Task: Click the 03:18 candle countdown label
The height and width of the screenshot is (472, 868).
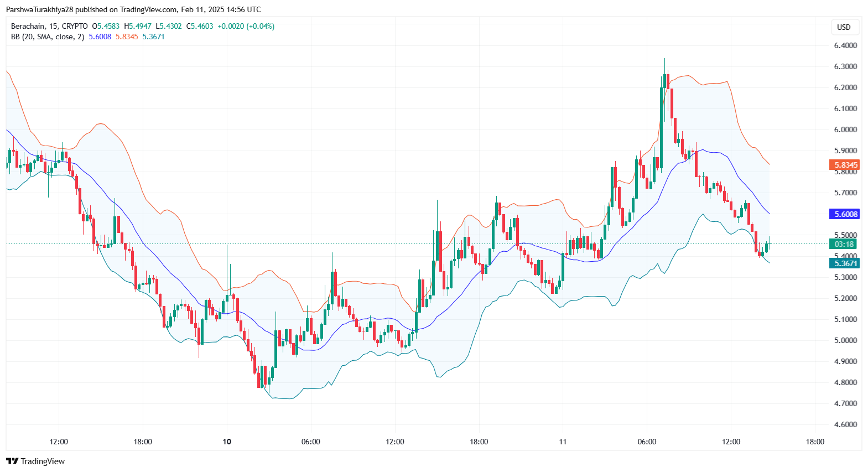Action: (844, 244)
